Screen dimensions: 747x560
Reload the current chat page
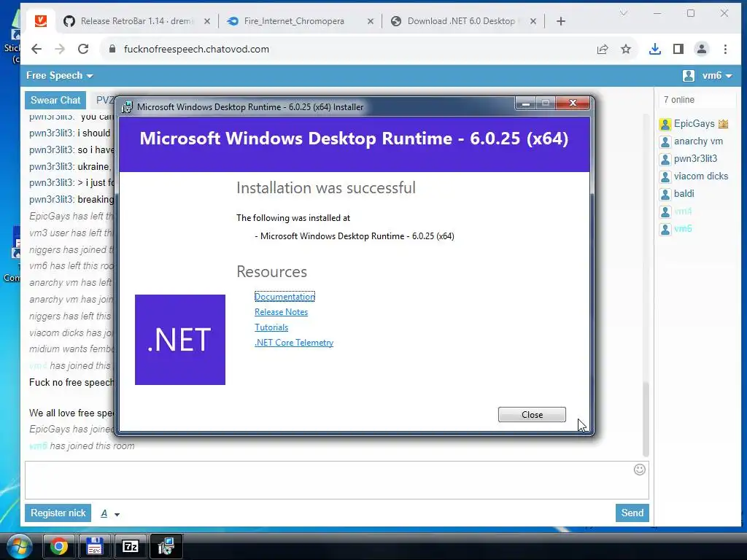tap(83, 49)
